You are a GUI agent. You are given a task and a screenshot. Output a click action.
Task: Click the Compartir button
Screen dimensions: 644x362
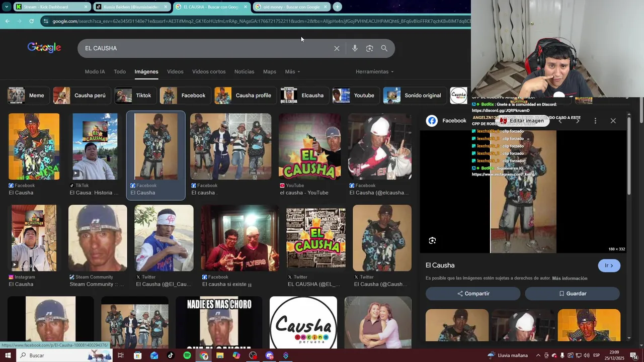473,294
